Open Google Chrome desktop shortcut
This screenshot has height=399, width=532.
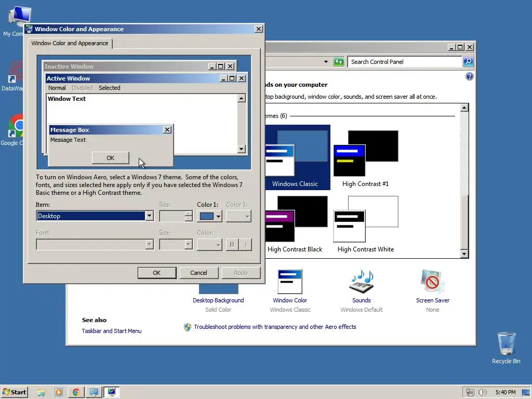16,126
